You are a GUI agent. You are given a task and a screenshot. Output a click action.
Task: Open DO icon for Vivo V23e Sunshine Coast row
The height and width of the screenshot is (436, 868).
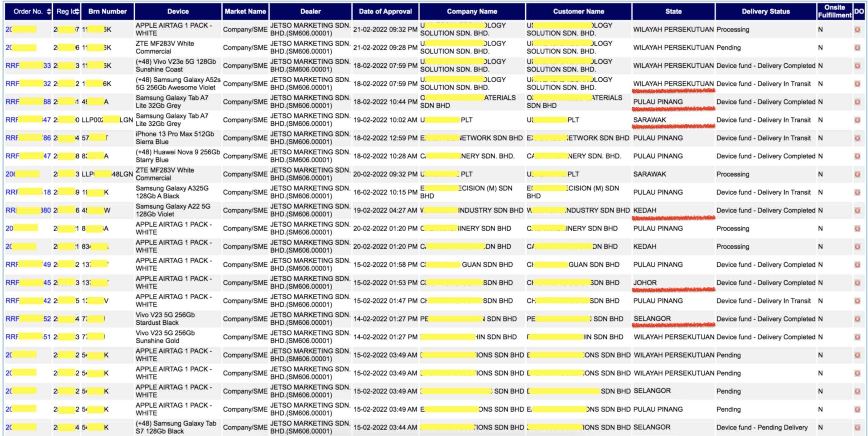point(857,66)
